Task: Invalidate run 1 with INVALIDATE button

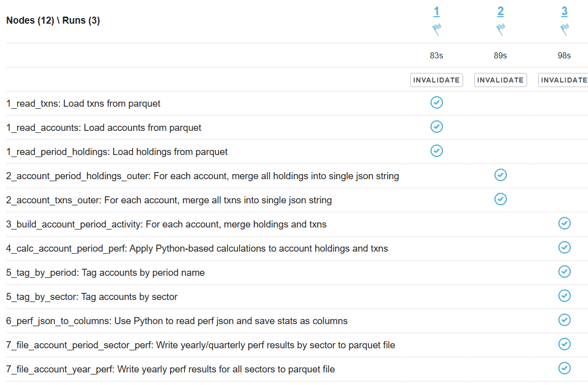Action: (x=436, y=80)
